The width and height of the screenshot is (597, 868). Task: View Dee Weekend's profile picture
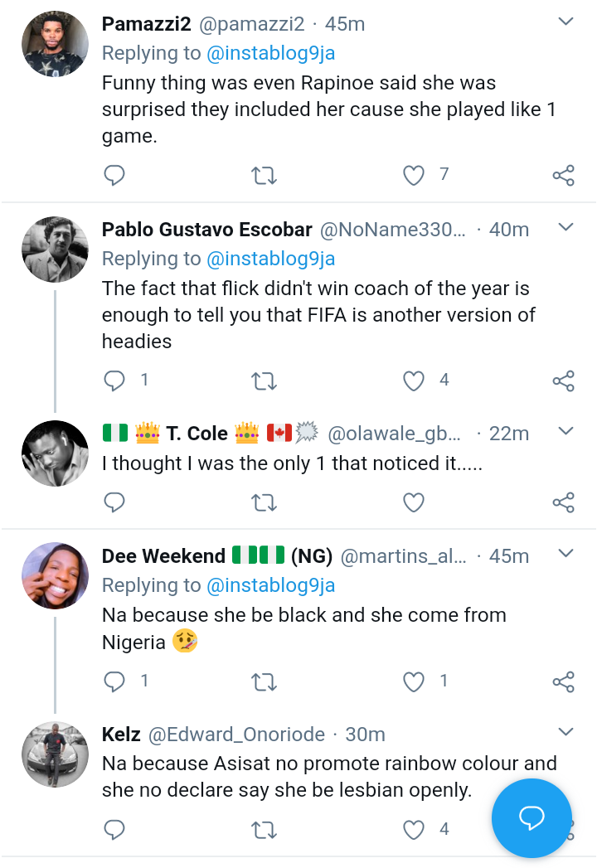click(55, 576)
